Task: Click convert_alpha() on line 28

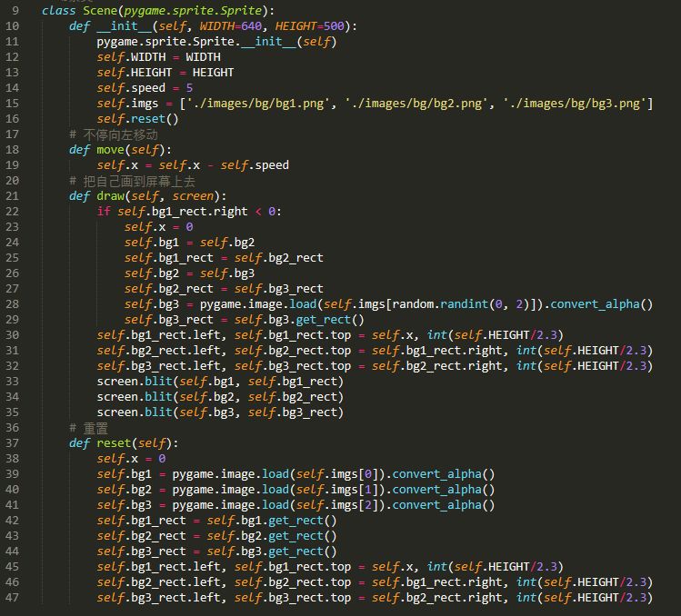Action: 602,304
